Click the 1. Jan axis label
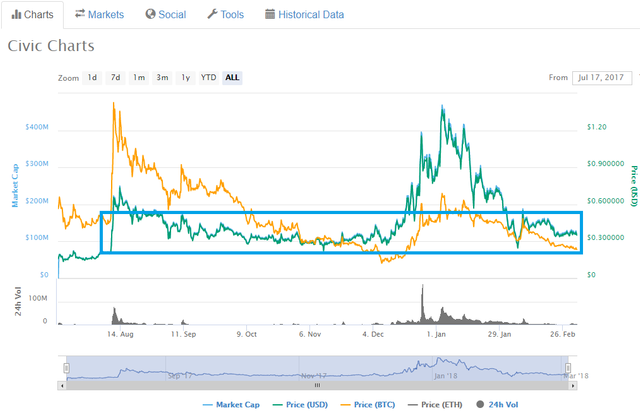640x413 pixels. tap(436, 334)
